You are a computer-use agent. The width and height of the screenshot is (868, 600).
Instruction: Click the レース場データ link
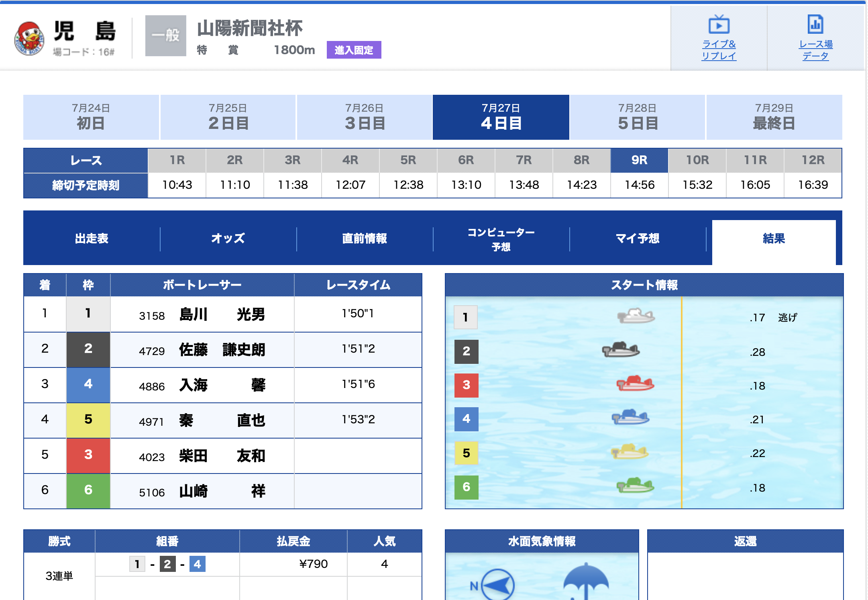click(x=815, y=50)
